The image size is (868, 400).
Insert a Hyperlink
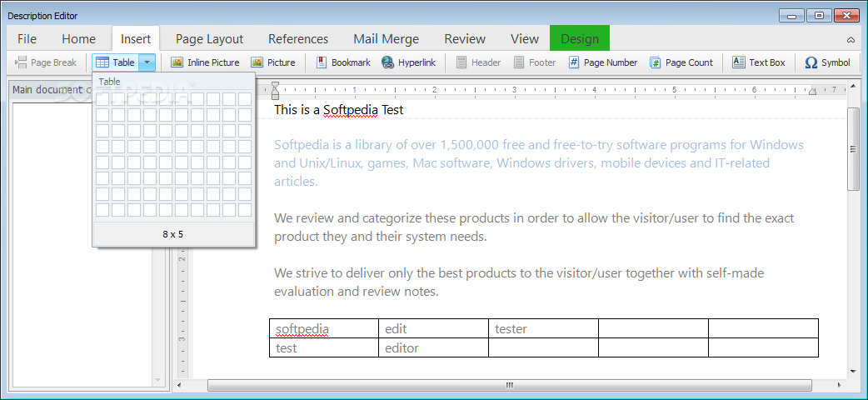coord(408,62)
